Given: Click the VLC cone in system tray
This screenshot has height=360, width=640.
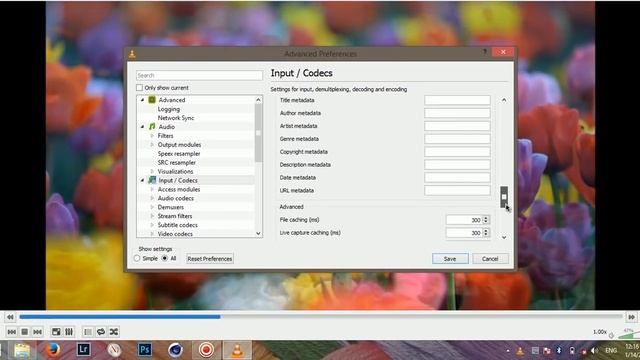Looking at the screenshot, I should coord(520,351).
